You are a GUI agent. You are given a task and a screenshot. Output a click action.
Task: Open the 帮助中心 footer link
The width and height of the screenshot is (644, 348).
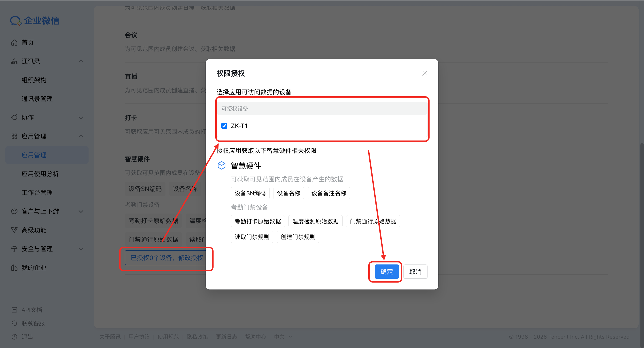255,337
